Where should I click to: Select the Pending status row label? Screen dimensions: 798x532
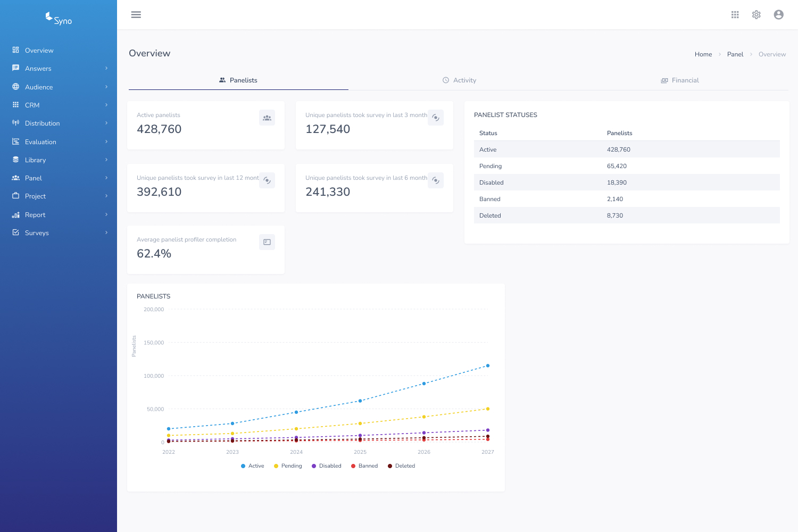pos(491,166)
